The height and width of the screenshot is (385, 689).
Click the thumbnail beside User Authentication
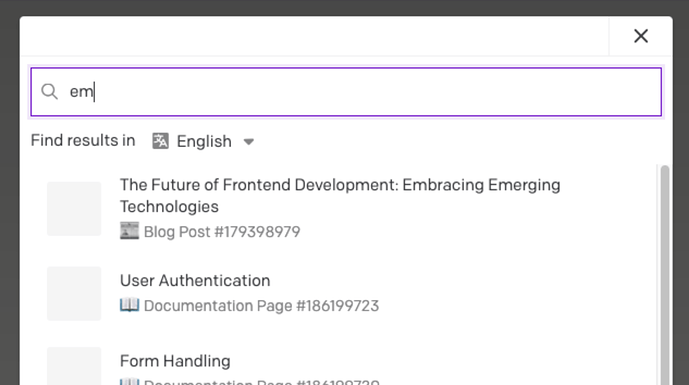tap(74, 293)
